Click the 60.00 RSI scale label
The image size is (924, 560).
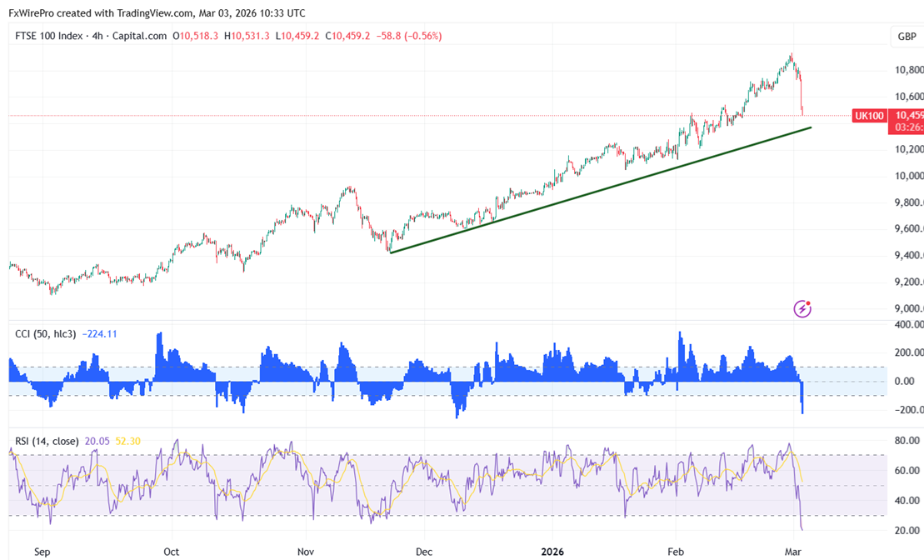(x=907, y=470)
